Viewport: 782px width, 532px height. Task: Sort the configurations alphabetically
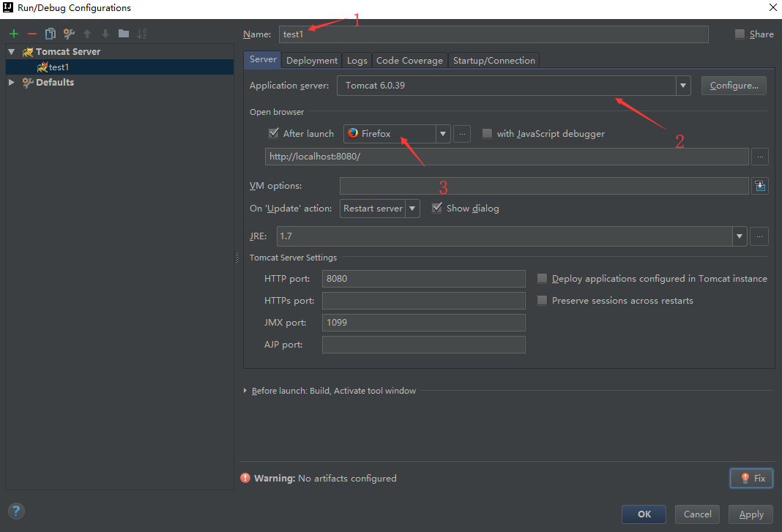click(142, 34)
